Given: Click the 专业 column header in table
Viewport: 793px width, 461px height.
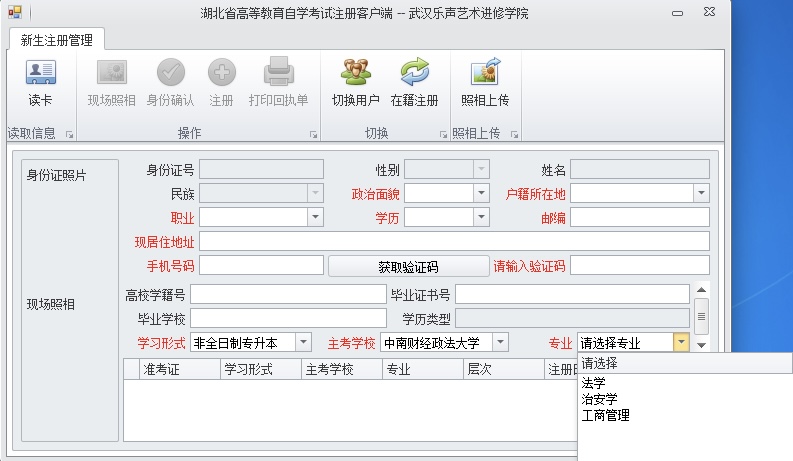Looking at the screenshot, I should [423, 369].
